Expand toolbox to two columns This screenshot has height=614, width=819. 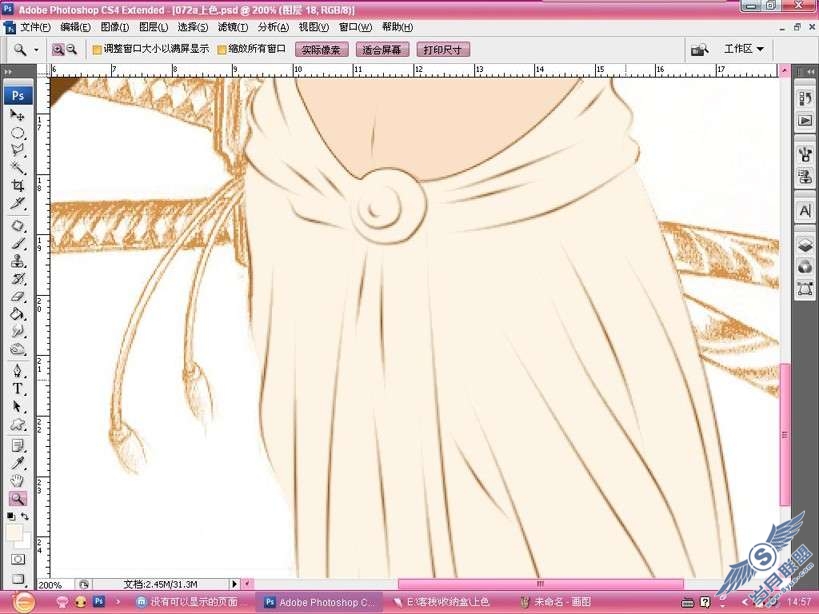[x=8, y=72]
